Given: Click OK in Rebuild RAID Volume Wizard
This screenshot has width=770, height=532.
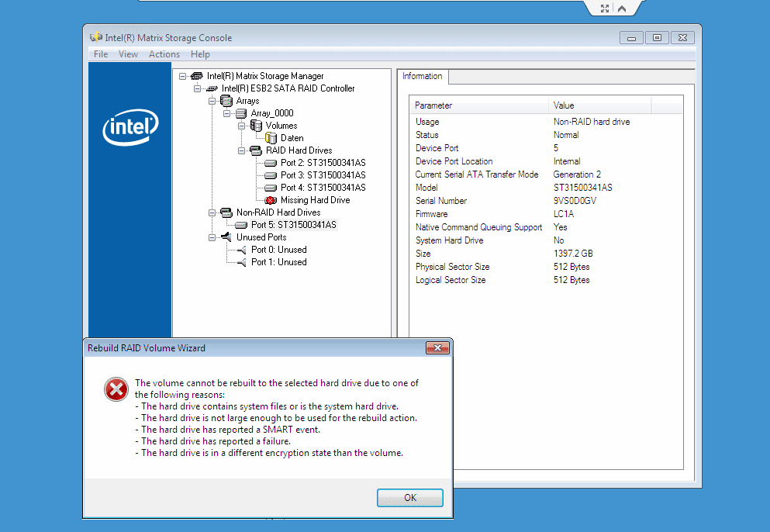Looking at the screenshot, I should [410, 498].
